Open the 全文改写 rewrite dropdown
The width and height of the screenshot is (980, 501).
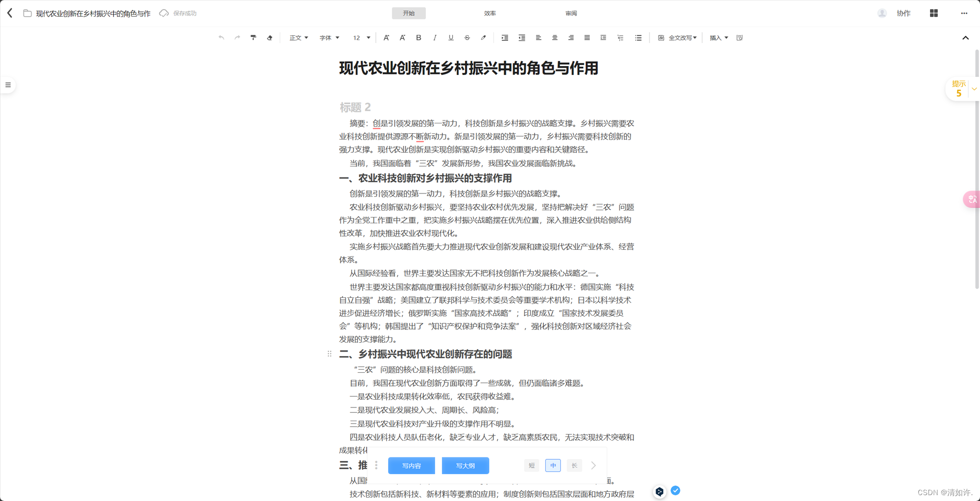pos(677,38)
